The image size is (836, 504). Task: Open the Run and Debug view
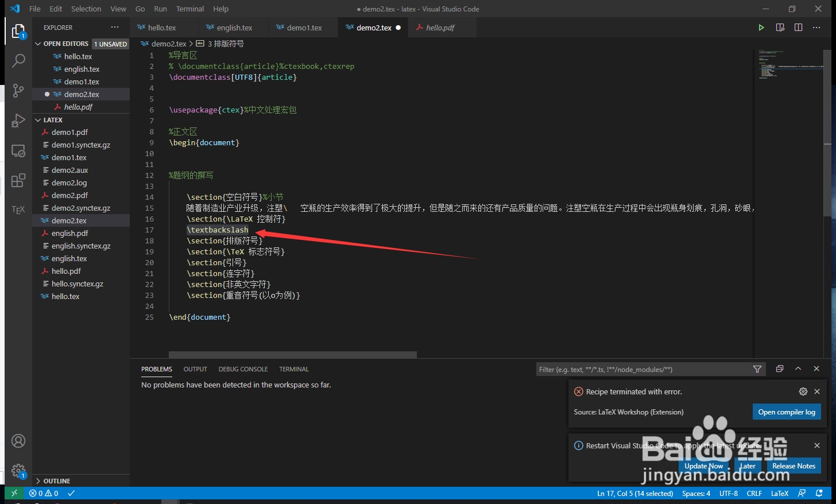[x=18, y=121]
